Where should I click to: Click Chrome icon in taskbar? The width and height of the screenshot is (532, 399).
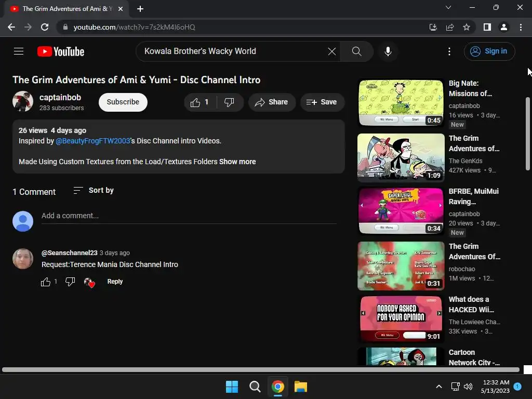point(278,387)
